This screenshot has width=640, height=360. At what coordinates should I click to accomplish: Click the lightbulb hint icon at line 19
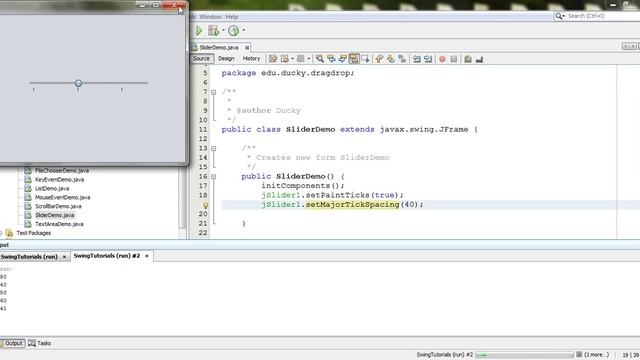point(206,205)
